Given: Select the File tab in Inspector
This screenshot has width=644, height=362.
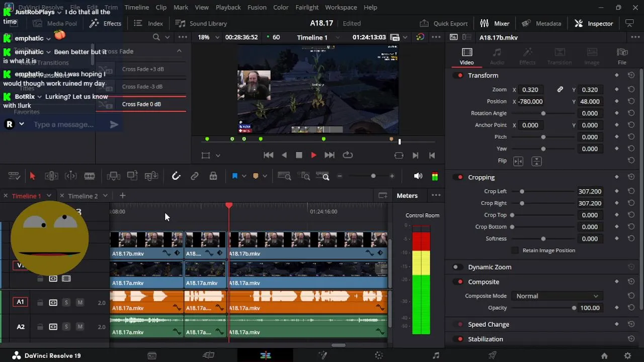Looking at the screenshot, I should tap(622, 56).
